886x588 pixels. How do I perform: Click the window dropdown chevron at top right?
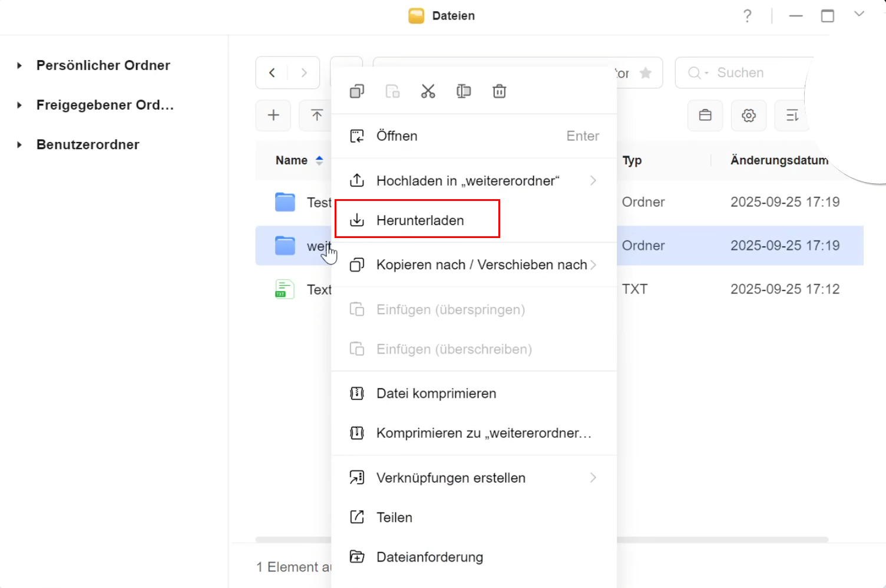pyautogui.click(x=859, y=14)
